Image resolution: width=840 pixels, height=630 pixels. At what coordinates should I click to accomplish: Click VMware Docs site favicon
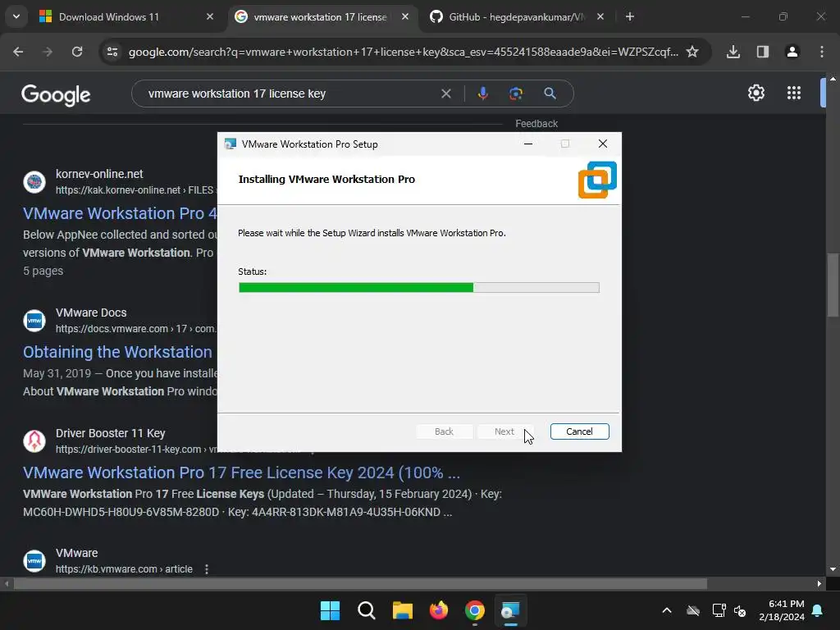point(34,321)
